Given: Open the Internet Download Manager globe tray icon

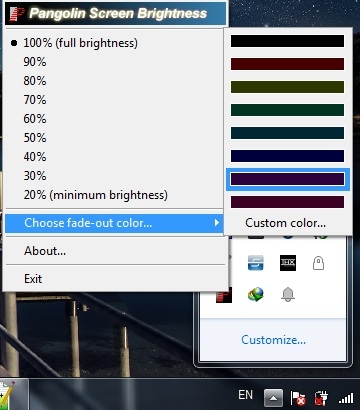Looking at the screenshot, I should (x=256, y=294).
